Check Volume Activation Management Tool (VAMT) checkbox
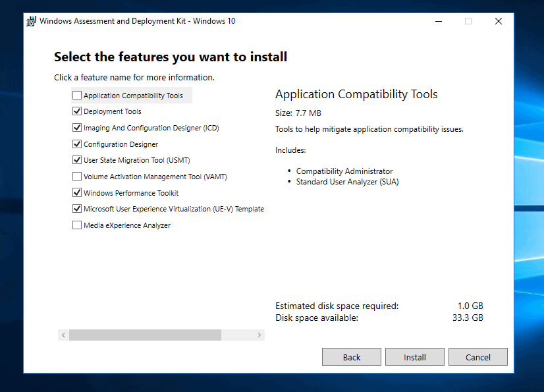Screen dimensions: 544x392 point(77,177)
